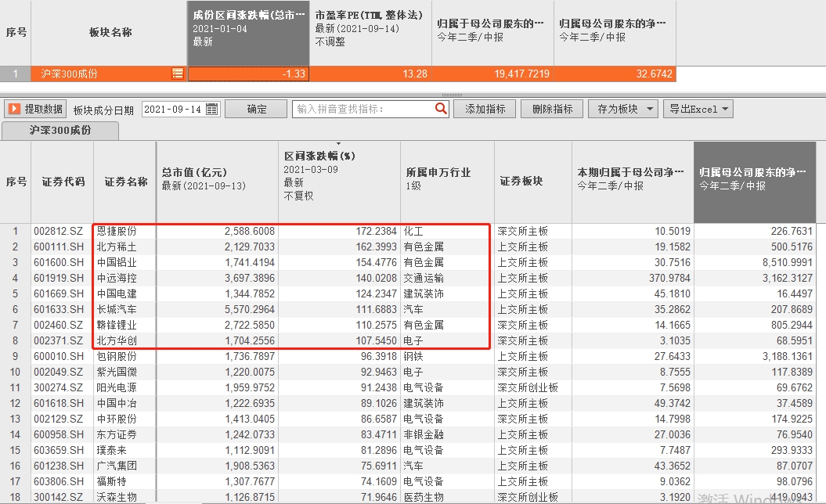Click the horizontal pane splitter handle

[452, 95]
